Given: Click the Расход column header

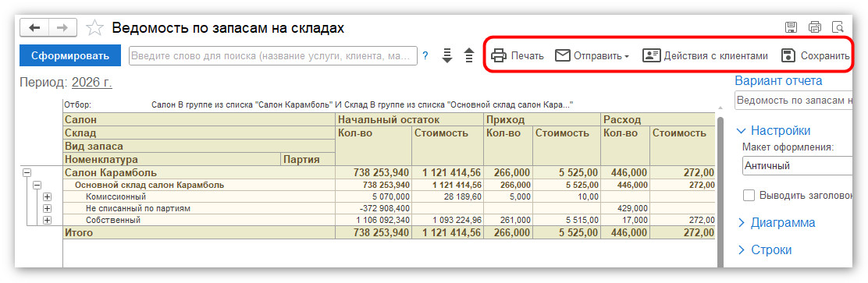Looking at the screenshot, I should [658, 120].
